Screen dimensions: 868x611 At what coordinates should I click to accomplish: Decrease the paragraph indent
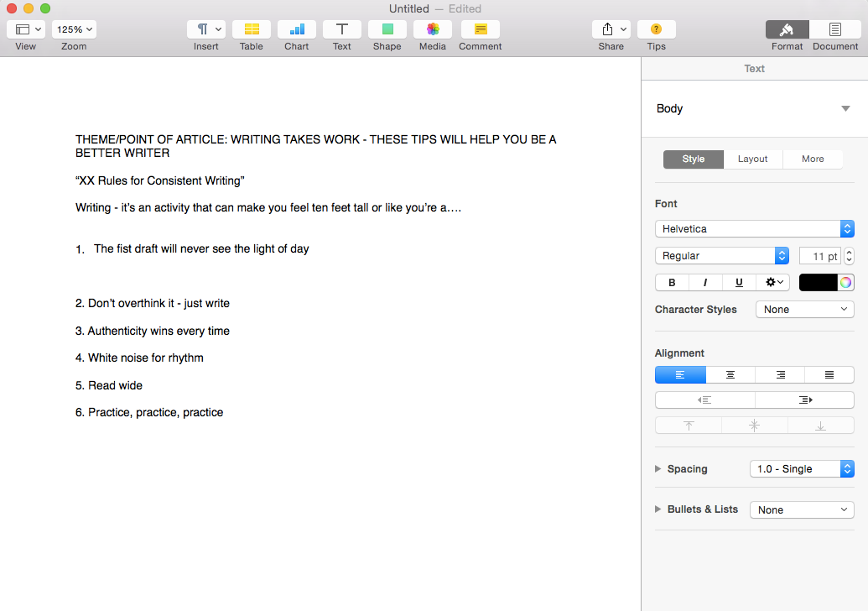click(x=704, y=400)
